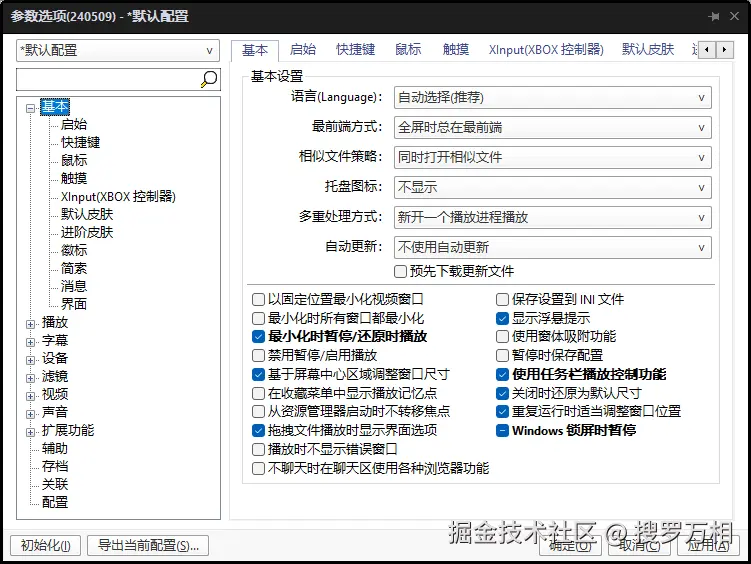
Task: Uncheck 拖拽文件播放时显示界面选项
Action: pos(258,431)
